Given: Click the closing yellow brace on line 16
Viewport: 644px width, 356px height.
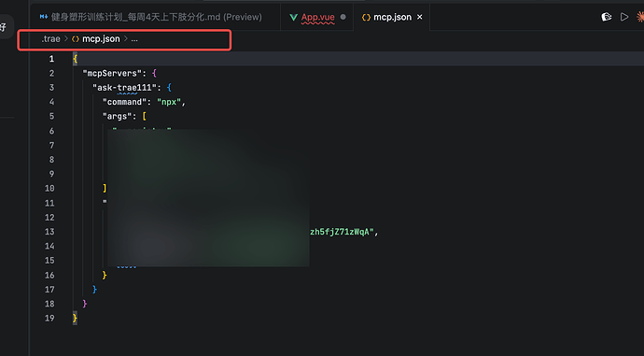Looking at the screenshot, I should [x=105, y=275].
